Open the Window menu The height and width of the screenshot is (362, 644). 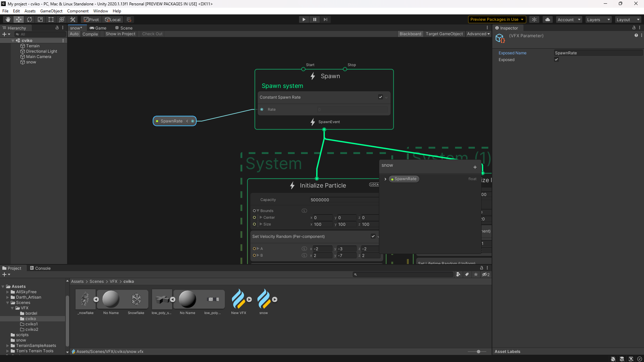(x=100, y=11)
